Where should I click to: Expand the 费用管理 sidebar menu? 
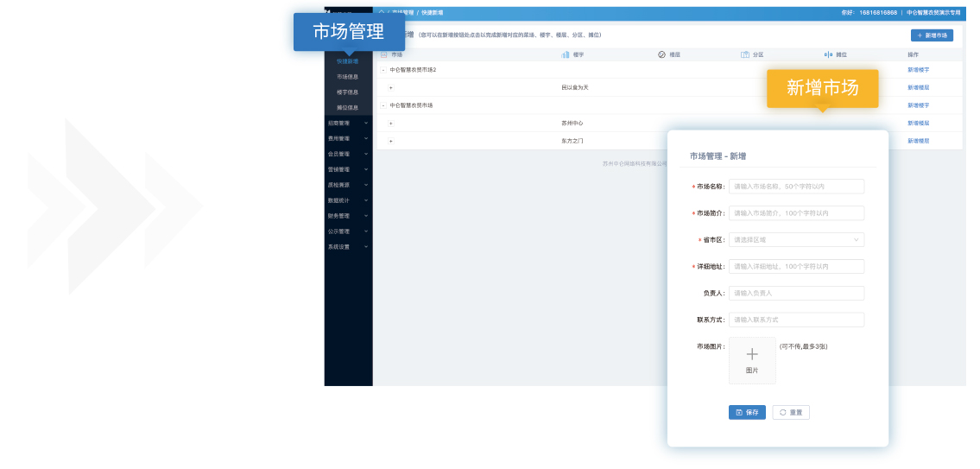click(x=348, y=138)
